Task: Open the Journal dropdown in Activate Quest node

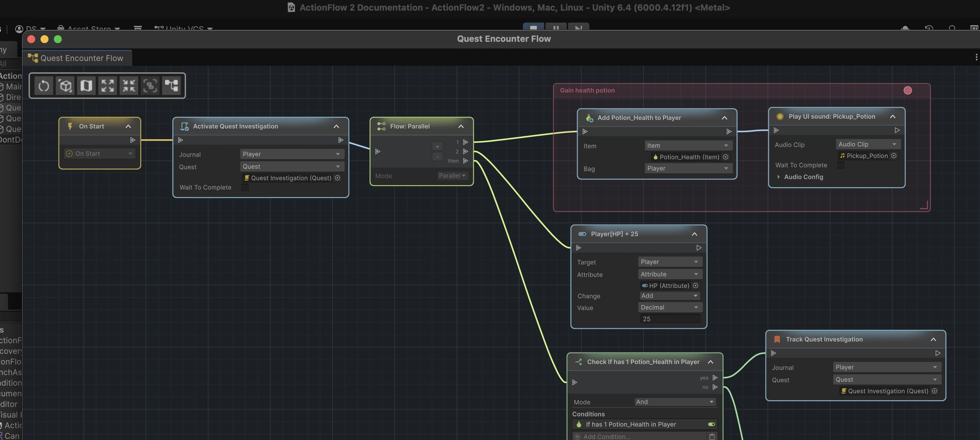Action: click(x=292, y=154)
